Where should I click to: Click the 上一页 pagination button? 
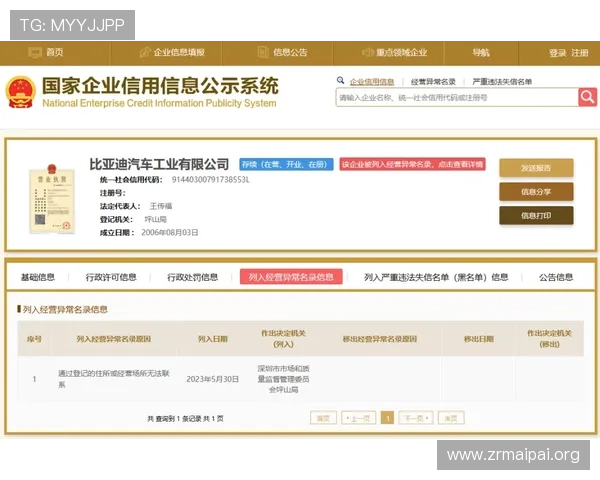(x=359, y=418)
